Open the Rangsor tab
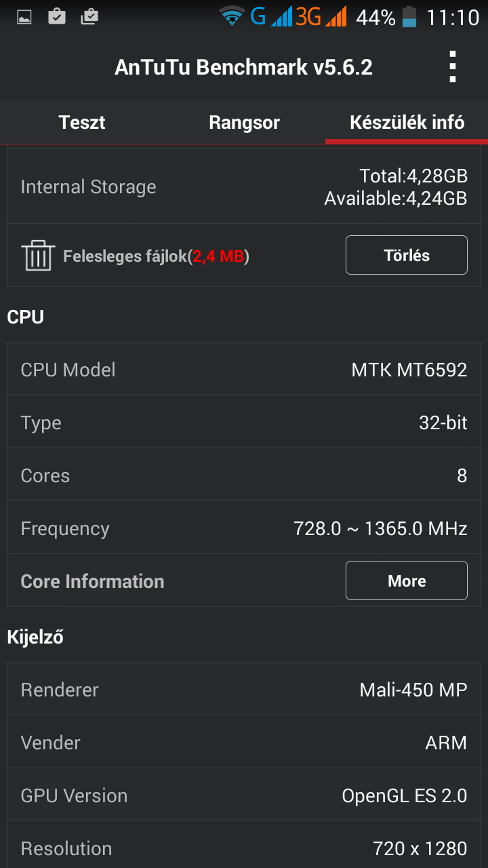The image size is (488, 868). pos(244,123)
